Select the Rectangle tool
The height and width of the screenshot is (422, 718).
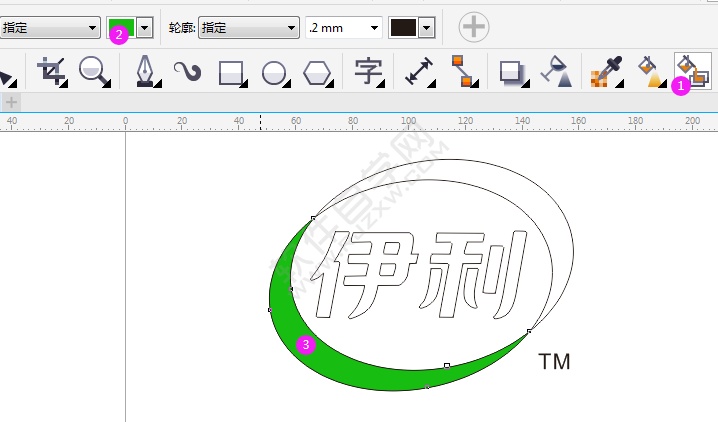[x=231, y=72]
